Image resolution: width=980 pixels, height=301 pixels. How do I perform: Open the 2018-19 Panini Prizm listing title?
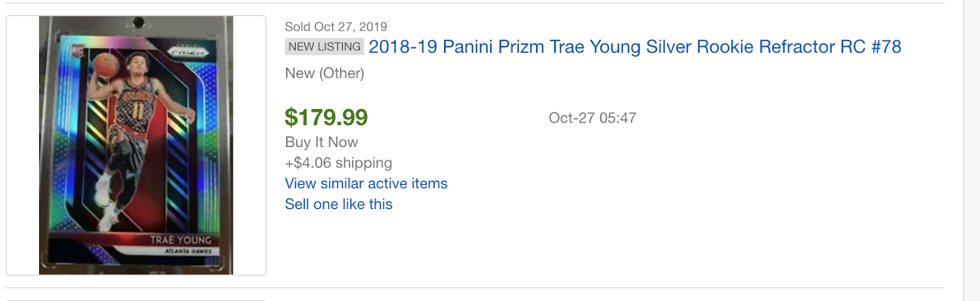(635, 47)
